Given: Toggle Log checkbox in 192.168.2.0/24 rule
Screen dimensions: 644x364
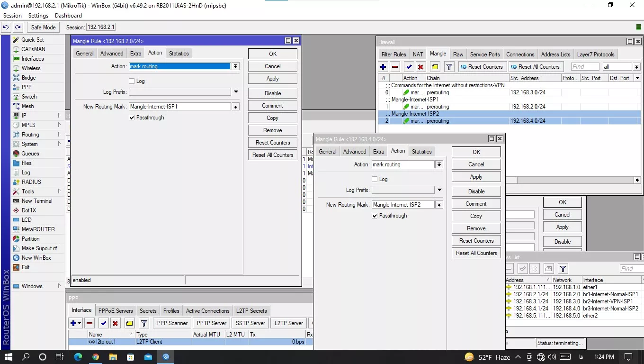Looking at the screenshot, I should (132, 81).
